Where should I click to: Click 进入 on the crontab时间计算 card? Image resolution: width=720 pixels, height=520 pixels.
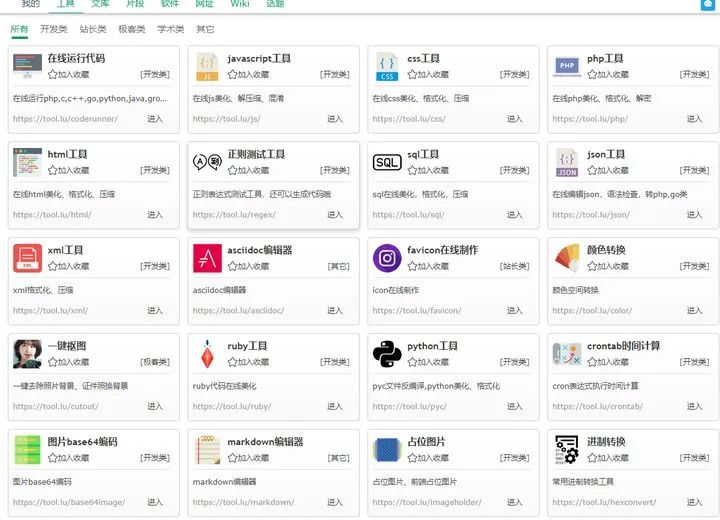click(x=694, y=407)
